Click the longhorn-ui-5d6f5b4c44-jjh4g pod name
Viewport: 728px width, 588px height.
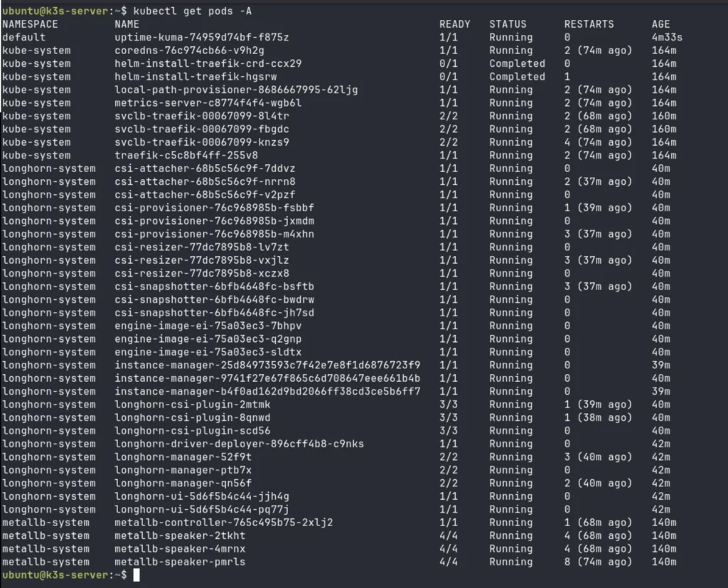click(202, 496)
